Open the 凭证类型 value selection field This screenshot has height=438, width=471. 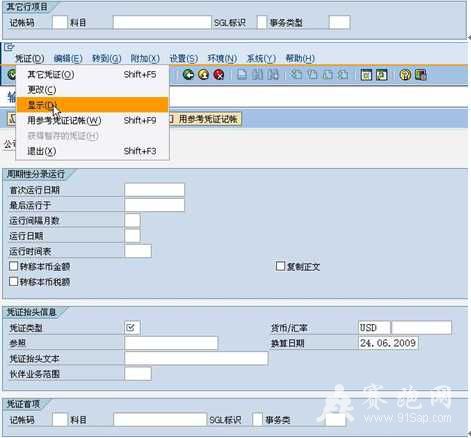[x=132, y=328]
